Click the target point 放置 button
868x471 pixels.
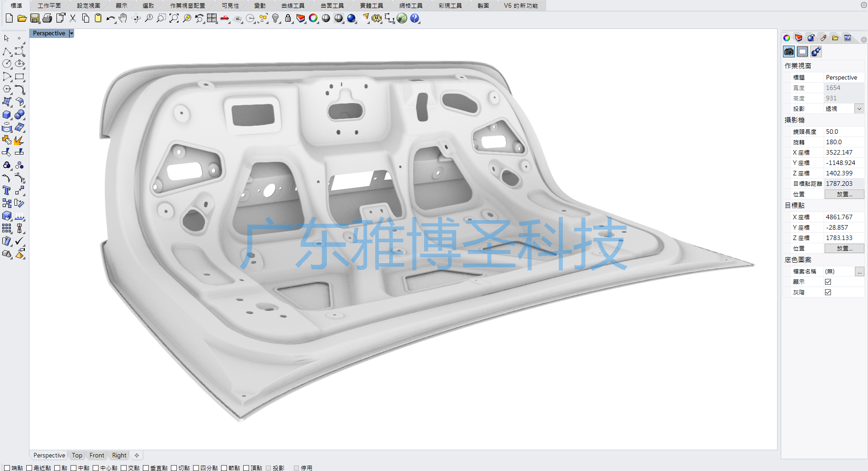[844, 249]
